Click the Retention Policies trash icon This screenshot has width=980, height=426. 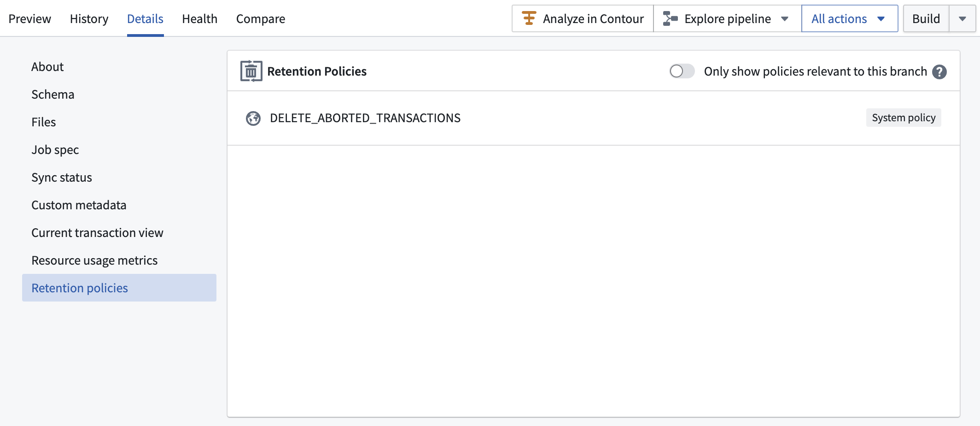(x=251, y=71)
